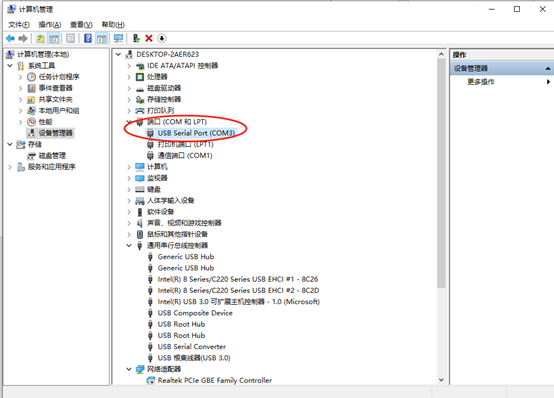This screenshot has width=554, height=398.
Task: Select USB 根集线器(USB 3.0)
Action: click(x=194, y=358)
